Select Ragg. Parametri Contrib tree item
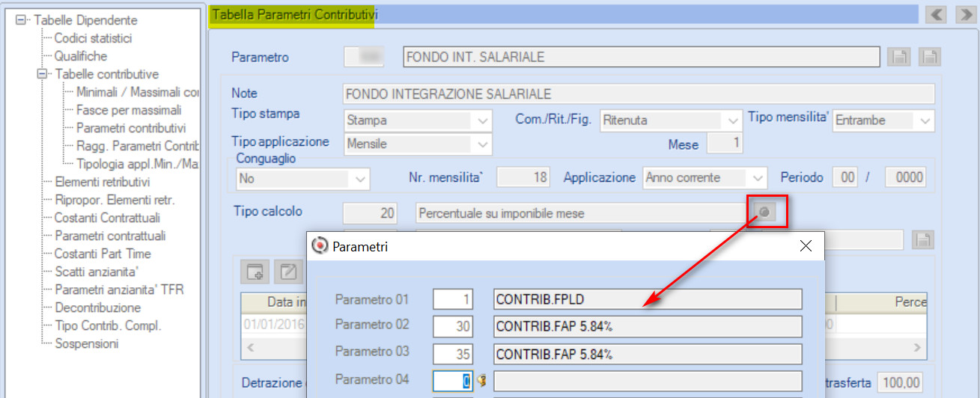980x398 pixels. coord(138,146)
